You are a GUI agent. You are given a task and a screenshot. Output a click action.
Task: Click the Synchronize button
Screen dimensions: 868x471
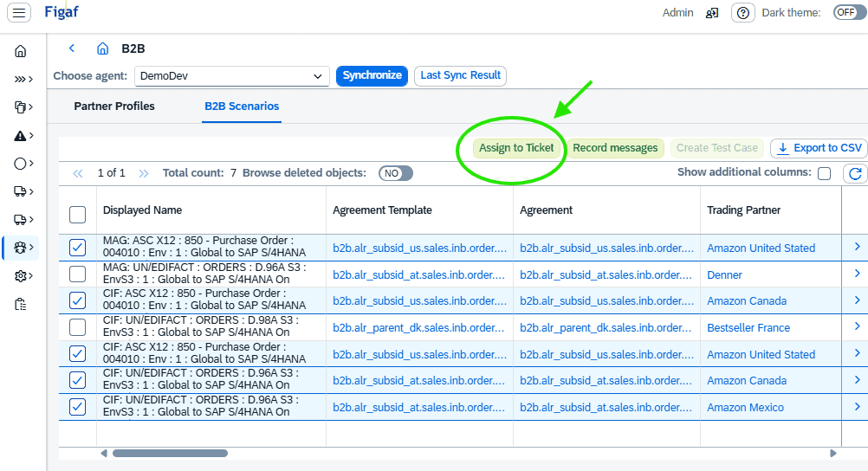coord(372,76)
